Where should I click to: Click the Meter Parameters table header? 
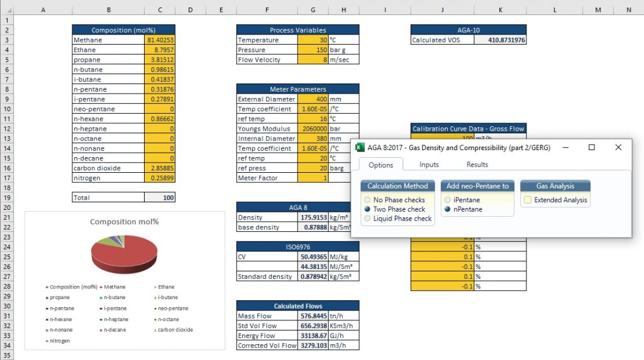297,89
